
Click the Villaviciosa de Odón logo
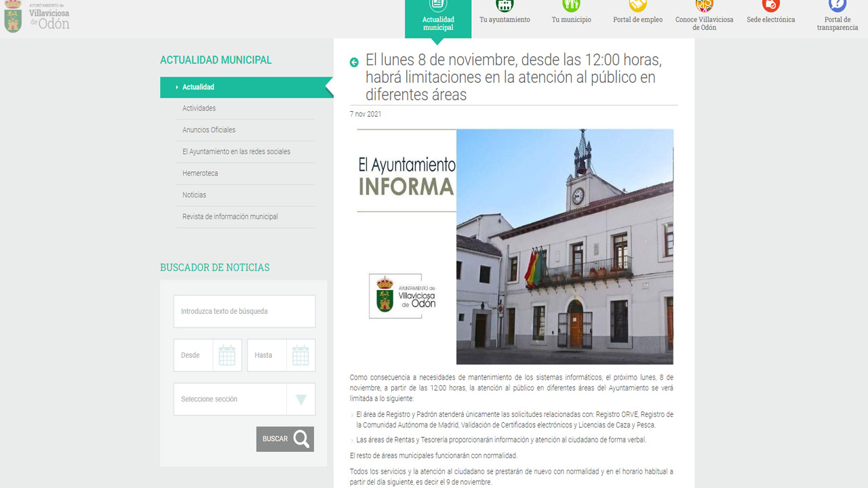point(37,17)
